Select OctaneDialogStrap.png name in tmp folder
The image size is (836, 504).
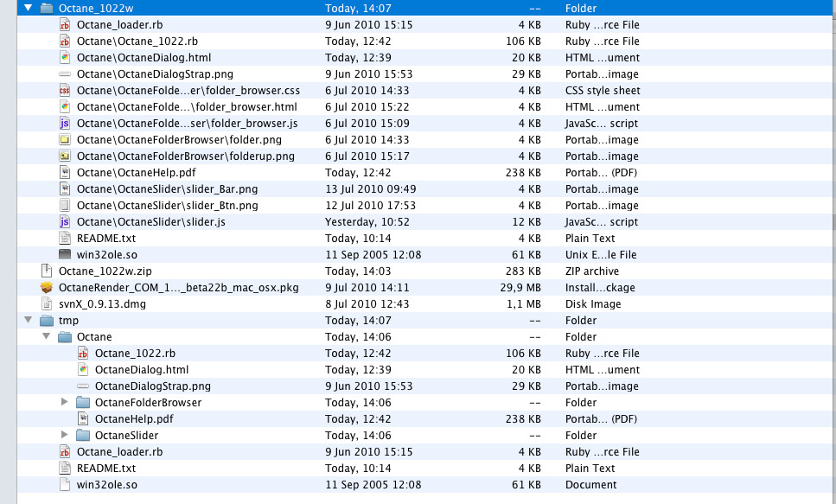click(152, 386)
